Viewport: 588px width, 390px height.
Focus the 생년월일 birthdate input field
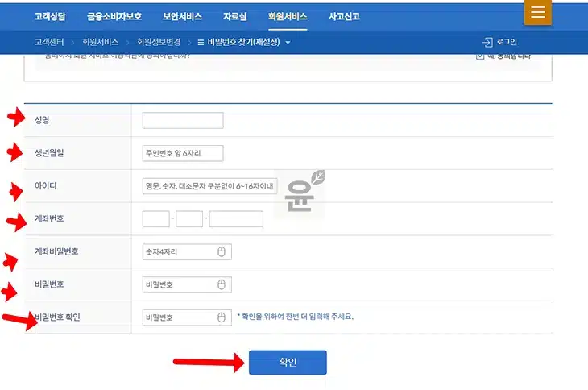pos(183,153)
